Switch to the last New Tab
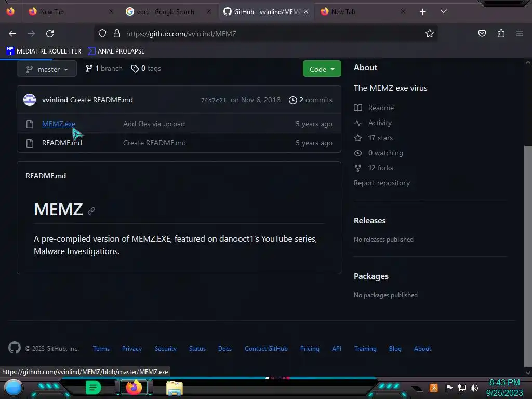Screen dimensions: 532x399 362,12
